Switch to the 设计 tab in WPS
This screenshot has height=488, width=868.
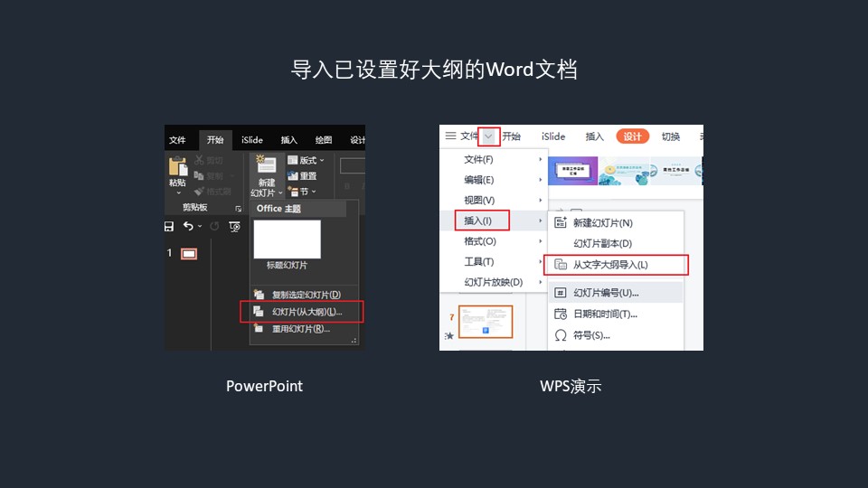[632, 136]
